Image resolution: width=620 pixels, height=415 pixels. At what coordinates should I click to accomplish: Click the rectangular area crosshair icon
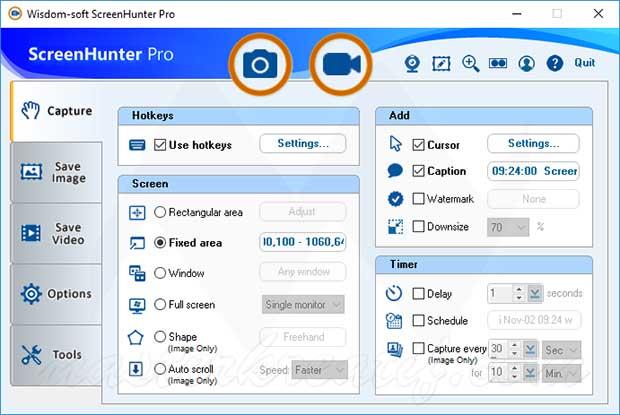(x=137, y=213)
